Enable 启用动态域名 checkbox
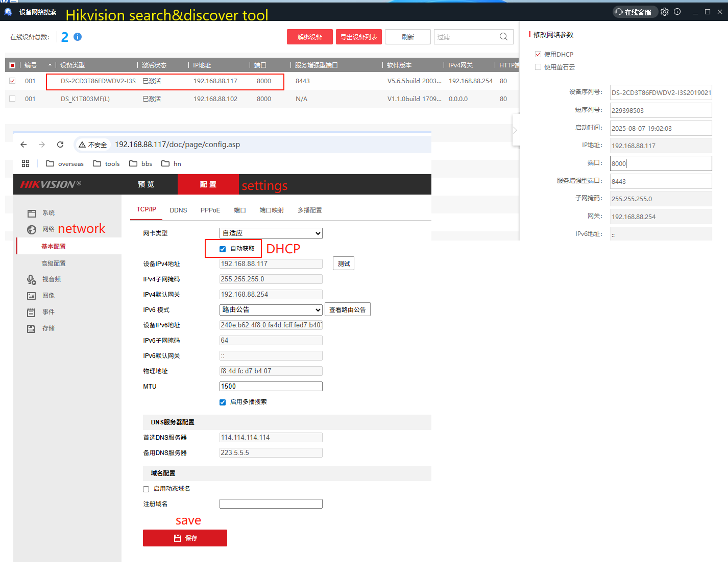The image size is (728, 574). tap(146, 489)
